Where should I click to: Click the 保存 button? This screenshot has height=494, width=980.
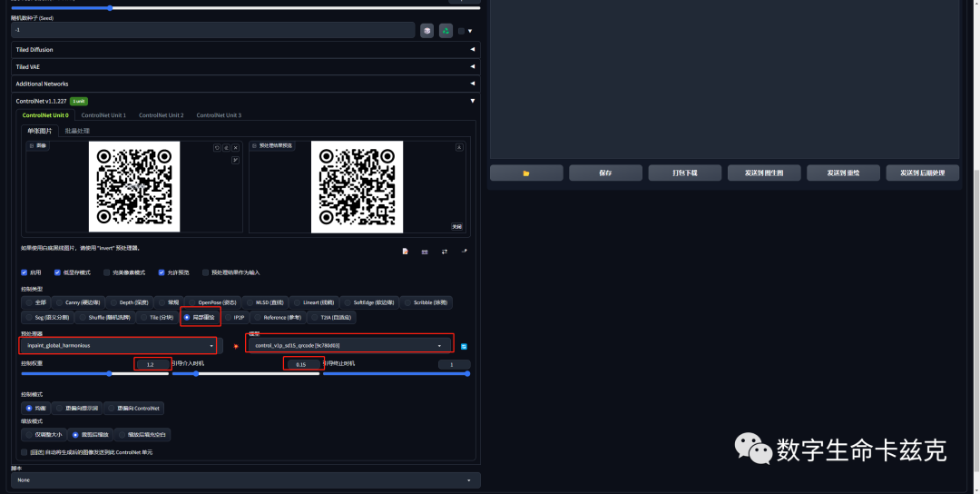[x=605, y=173]
